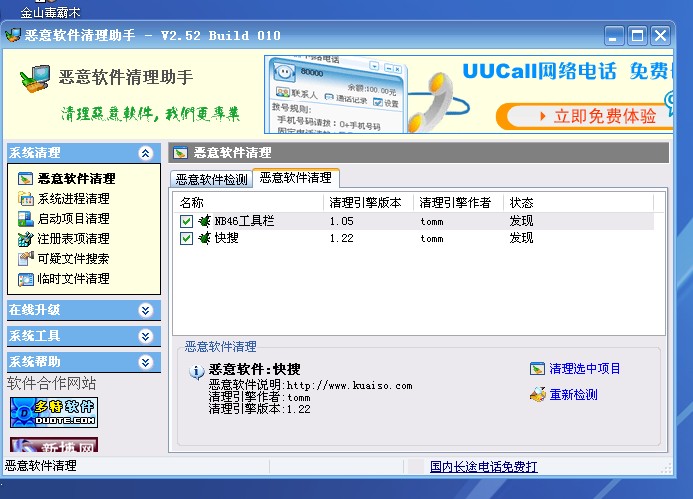Open 注册表项清理 in the sidebar
693x499 pixels.
coord(73,239)
